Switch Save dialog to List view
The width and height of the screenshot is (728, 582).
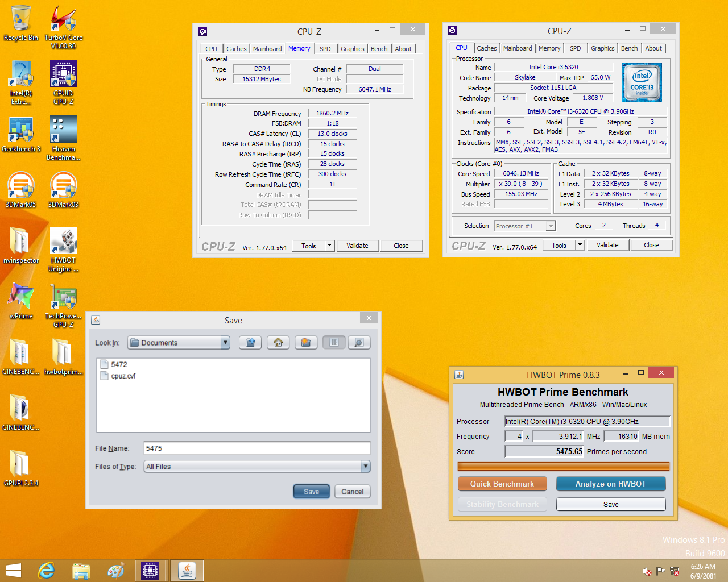pyautogui.click(x=334, y=342)
